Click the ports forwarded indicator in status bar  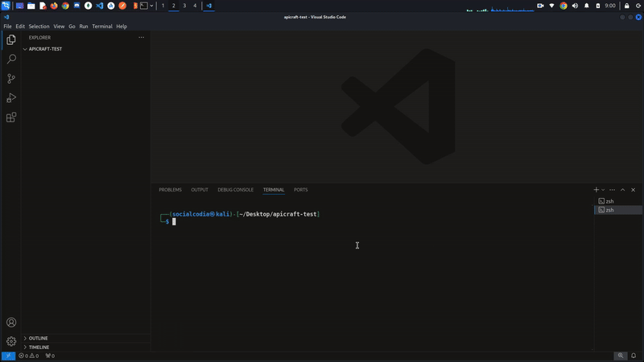pyautogui.click(x=50, y=356)
